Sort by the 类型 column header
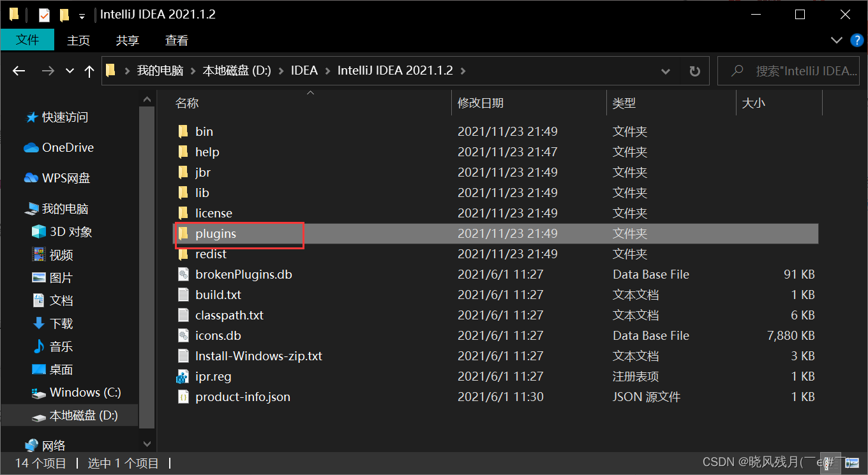The height and width of the screenshot is (475, 868). coord(624,103)
